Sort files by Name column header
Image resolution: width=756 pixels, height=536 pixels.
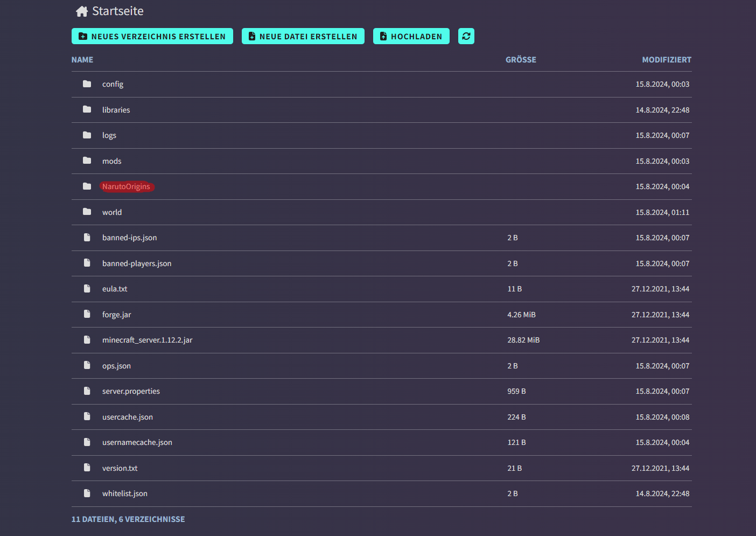(x=82, y=60)
